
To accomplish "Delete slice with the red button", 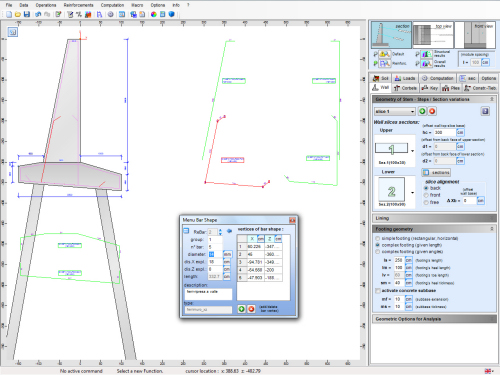I will click(x=432, y=111).
